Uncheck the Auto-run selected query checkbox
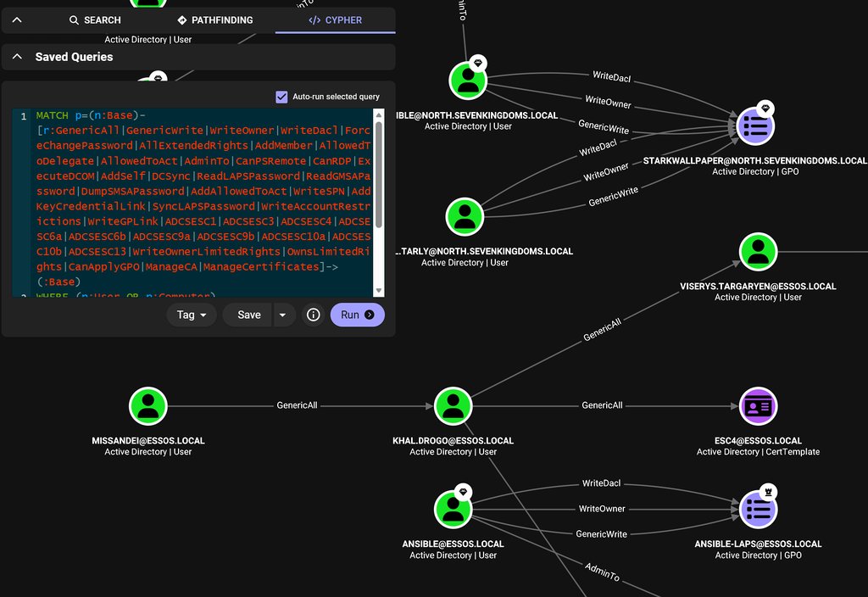Screen dimensions: 868x597 (x=281, y=97)
